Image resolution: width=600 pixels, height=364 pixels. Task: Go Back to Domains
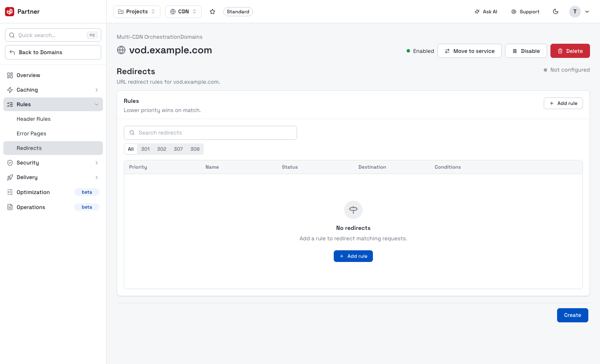53,52
